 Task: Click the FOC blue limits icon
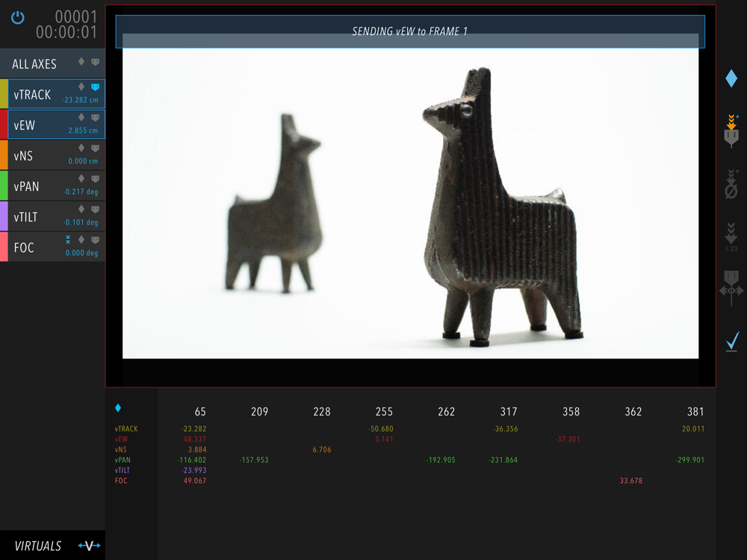(x=68, y=240)
